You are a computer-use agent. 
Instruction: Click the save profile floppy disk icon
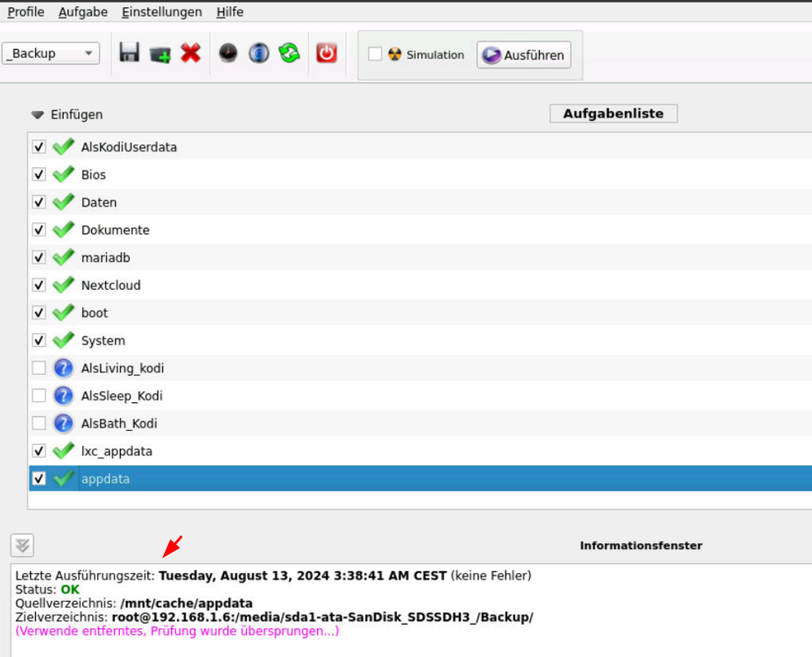pyautogui.click(x=129, y=53)
